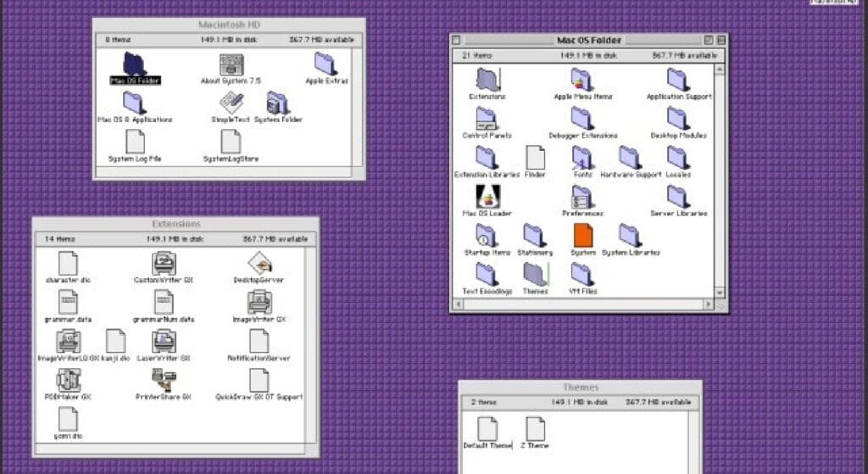Select the DesktopServer extension icon

click(259, 264)
